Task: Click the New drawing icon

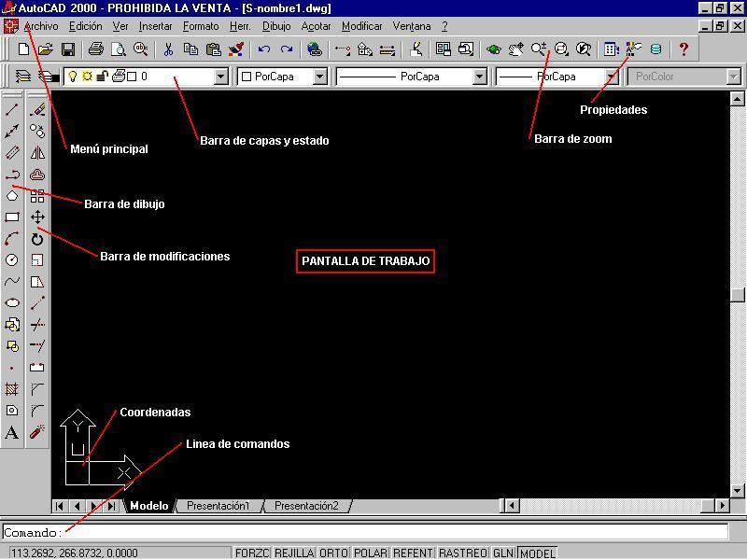Action: coord(22,49)
